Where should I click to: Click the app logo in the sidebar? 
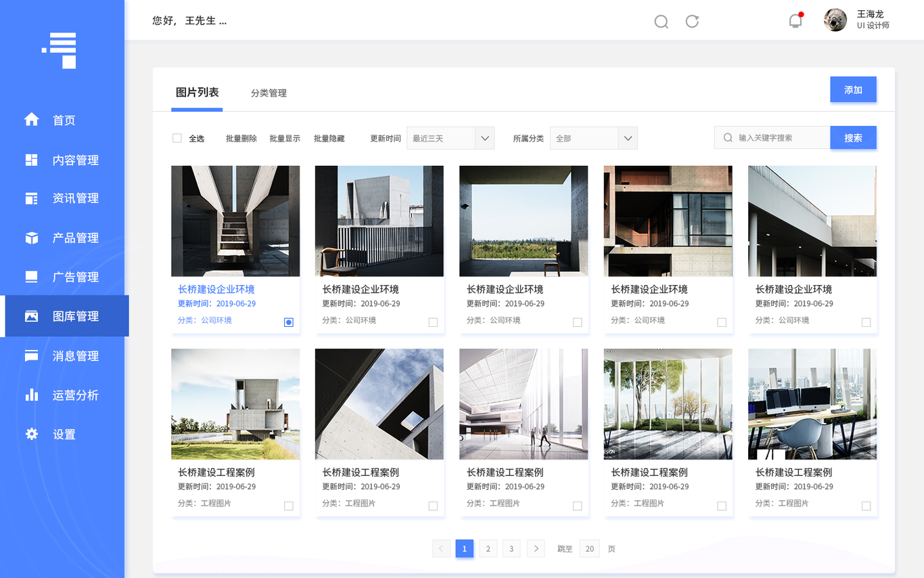60,51
